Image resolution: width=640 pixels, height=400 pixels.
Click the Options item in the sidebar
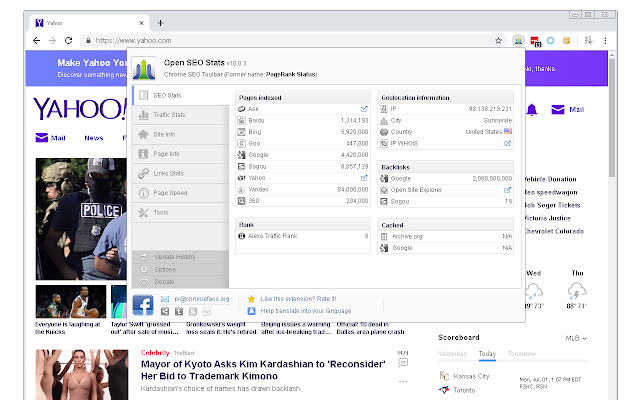[x=165, y=269]
